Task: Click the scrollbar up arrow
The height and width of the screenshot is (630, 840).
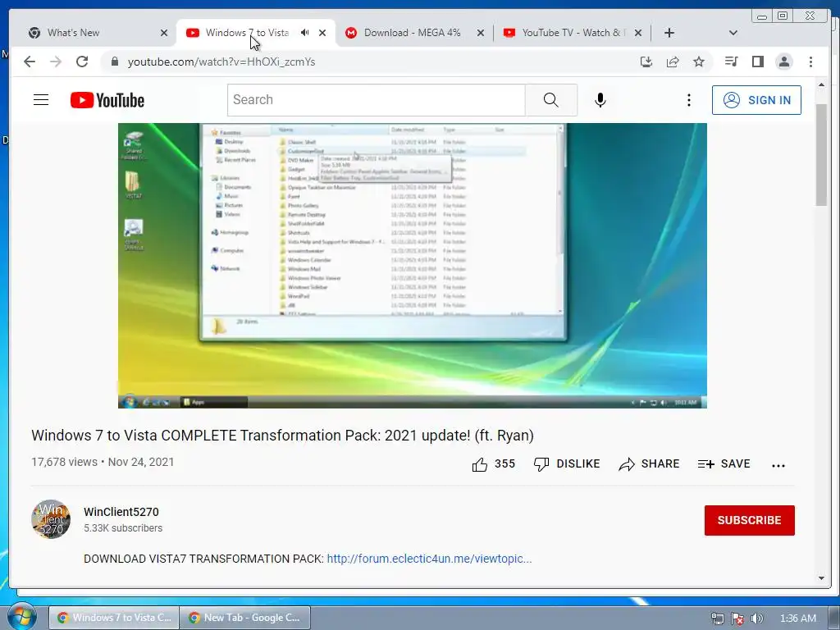Action: [x=821, y=84]
